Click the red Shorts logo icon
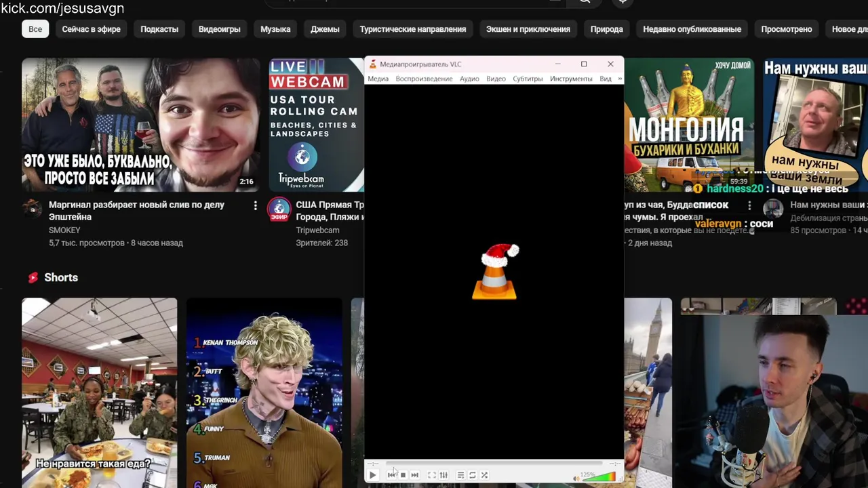868x488 pixels. (33, 277)
